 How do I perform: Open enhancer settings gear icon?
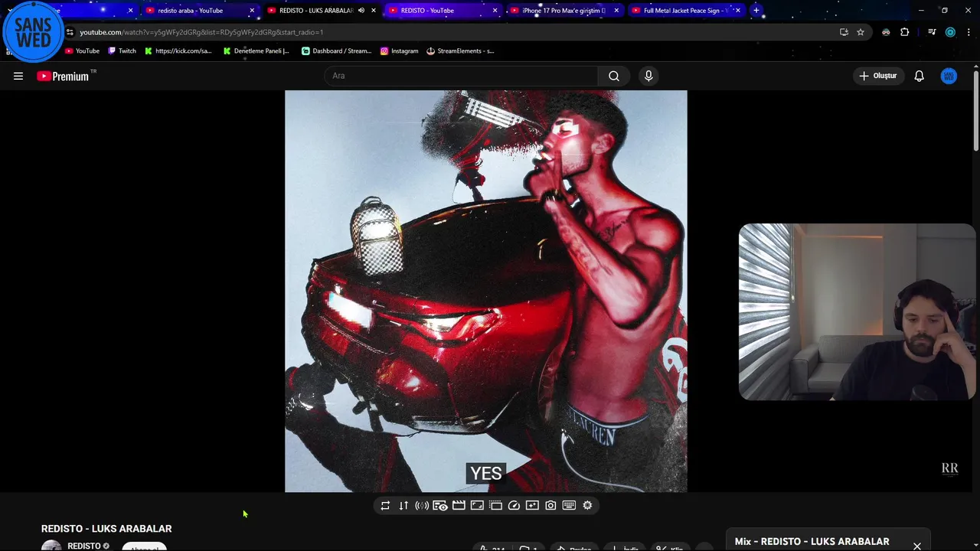click(x=587, y=506)
